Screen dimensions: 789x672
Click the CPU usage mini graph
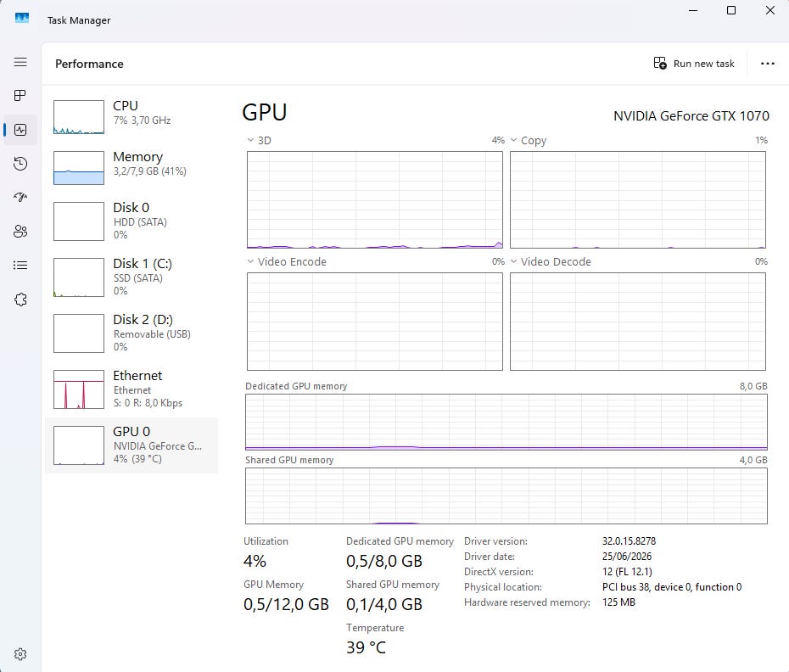pos(79,117)
